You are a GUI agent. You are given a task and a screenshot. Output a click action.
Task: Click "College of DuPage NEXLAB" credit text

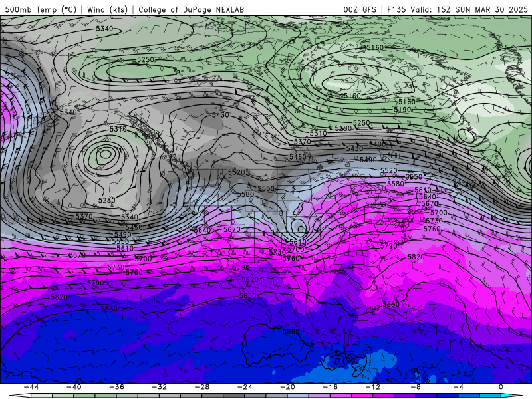(x=191, y=9)
